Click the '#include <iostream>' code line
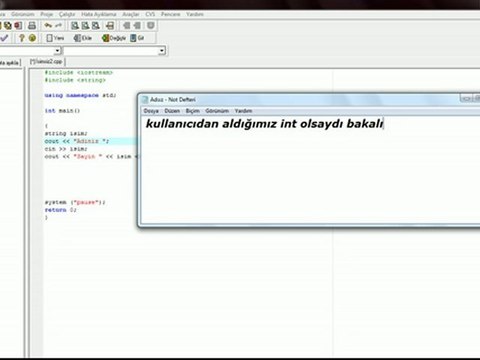Screen dimensions: 480x360 pyautogui.click(x=79, y=72)
